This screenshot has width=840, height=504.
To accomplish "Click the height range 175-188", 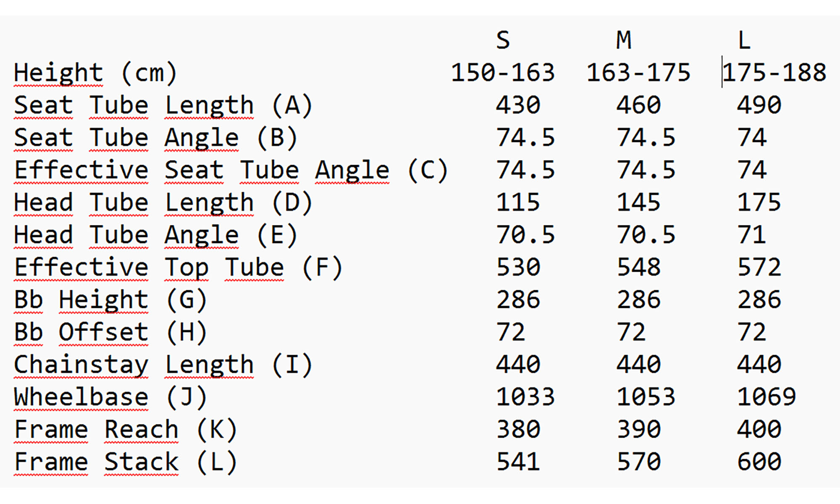I will pos(774,73).
